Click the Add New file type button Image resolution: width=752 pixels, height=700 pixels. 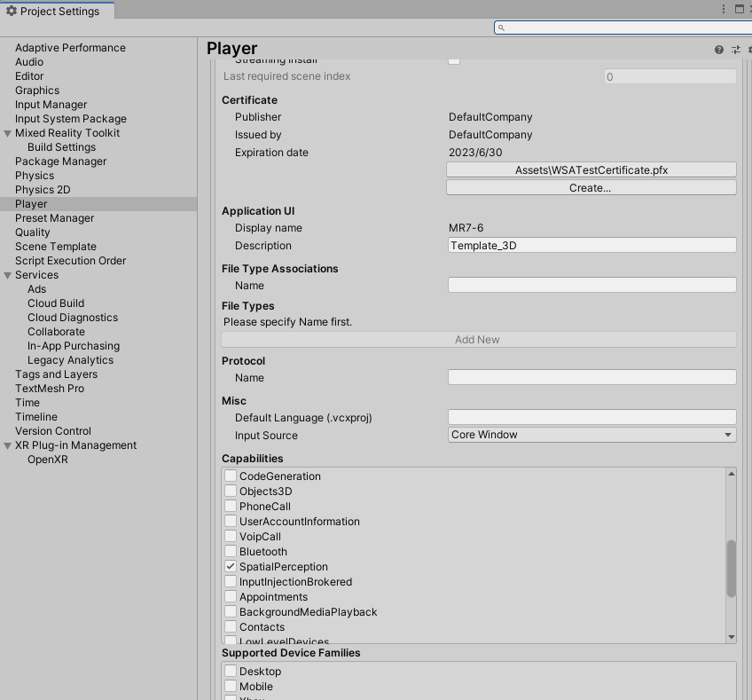click(x=479, y=340)
